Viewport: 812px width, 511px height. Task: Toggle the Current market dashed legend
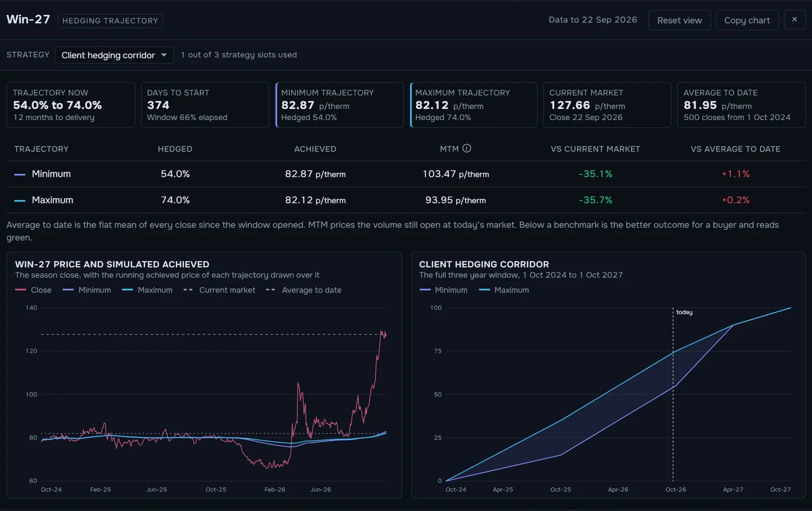tap(219, 290)
